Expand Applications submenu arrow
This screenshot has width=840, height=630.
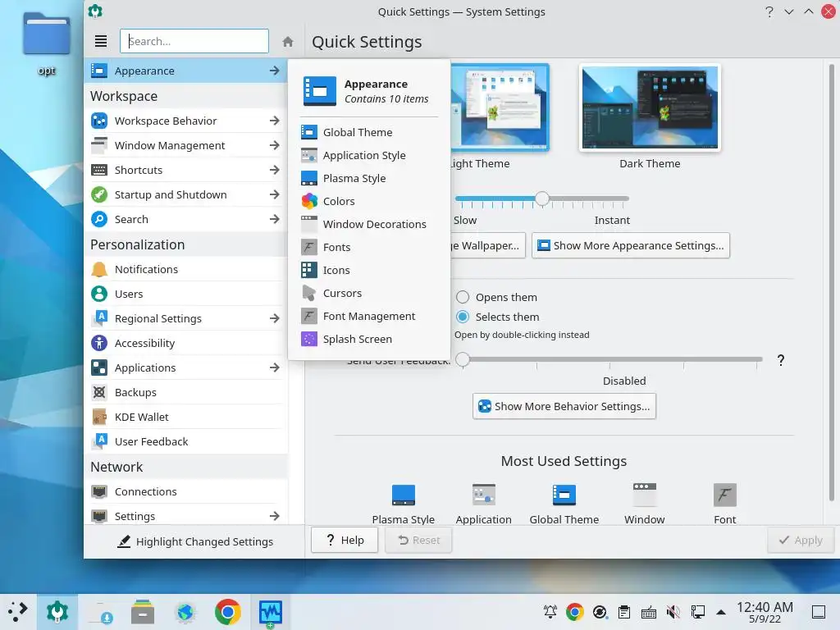coord(274,368)
